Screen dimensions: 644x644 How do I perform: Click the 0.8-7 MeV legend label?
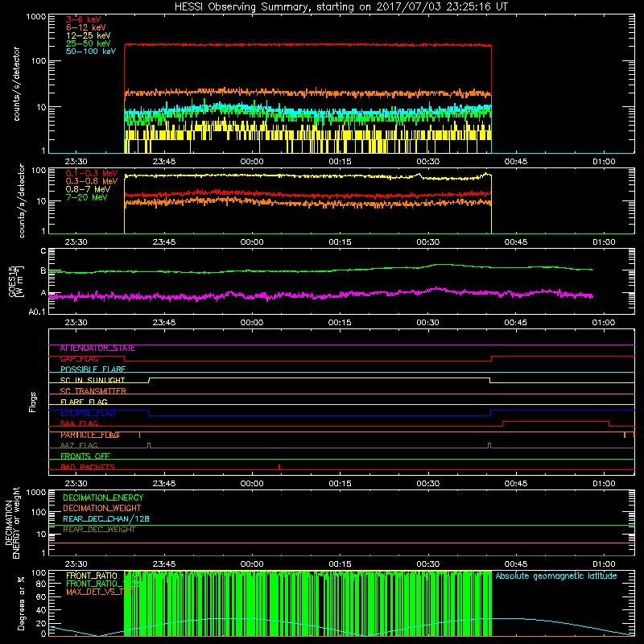click(x=88, y=189)
